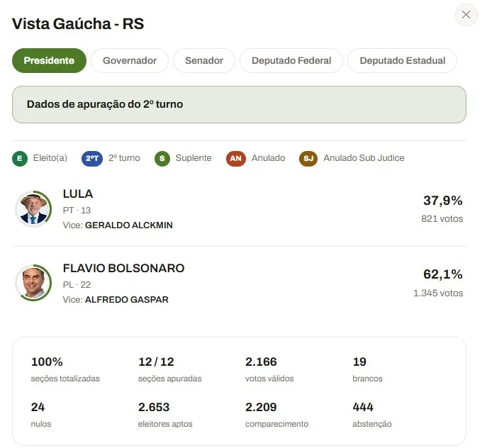Click Lula's 37,9% vote percentage
Image resolution: width=487 pixels, height=448 pixels.
click(442, 201)
